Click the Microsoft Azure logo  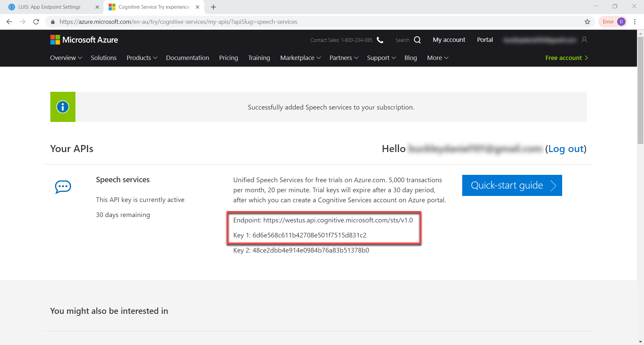(x=84, y=40)
